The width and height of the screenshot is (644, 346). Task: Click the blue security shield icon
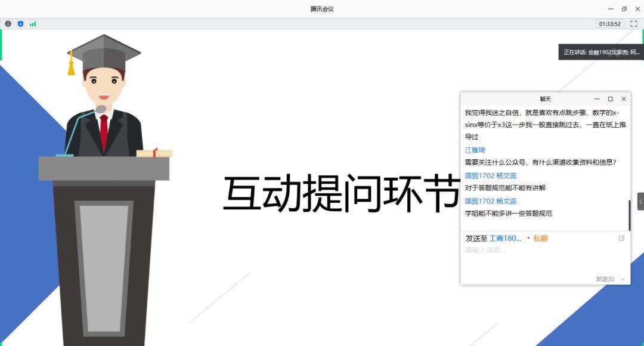point(20,24)
